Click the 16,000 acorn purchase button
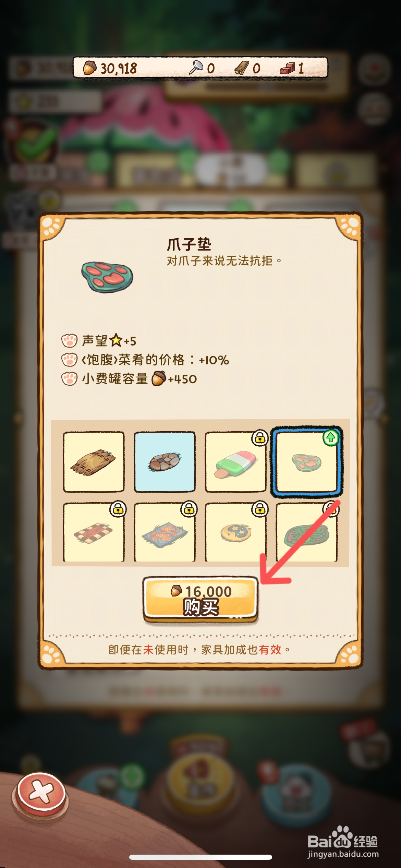This screenshot has width=401, height=868. [200, 599]
